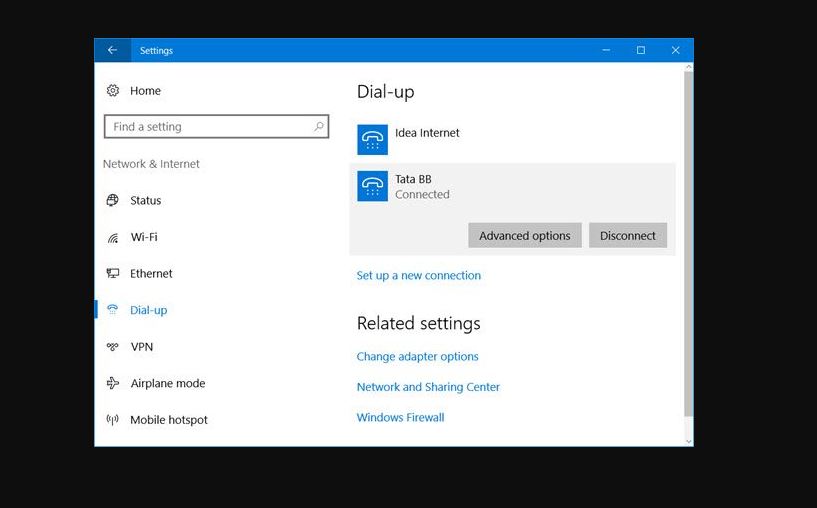Open the Home settings page
Screen dimensions: 817x508
[x=145, y=91]
